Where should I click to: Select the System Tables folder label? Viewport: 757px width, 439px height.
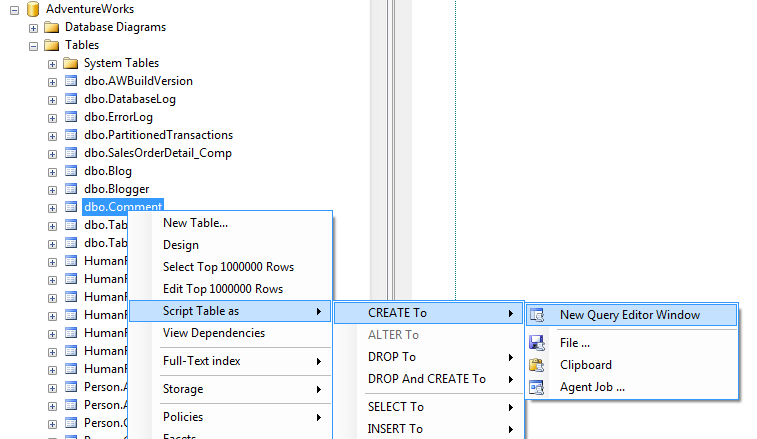click(121, 63)
